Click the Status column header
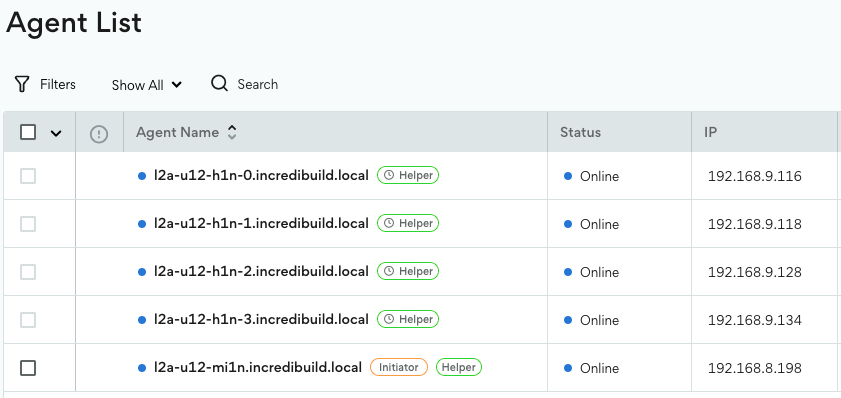Image resolution: width=841 pixels, height=398 pixels. (580, 132)
